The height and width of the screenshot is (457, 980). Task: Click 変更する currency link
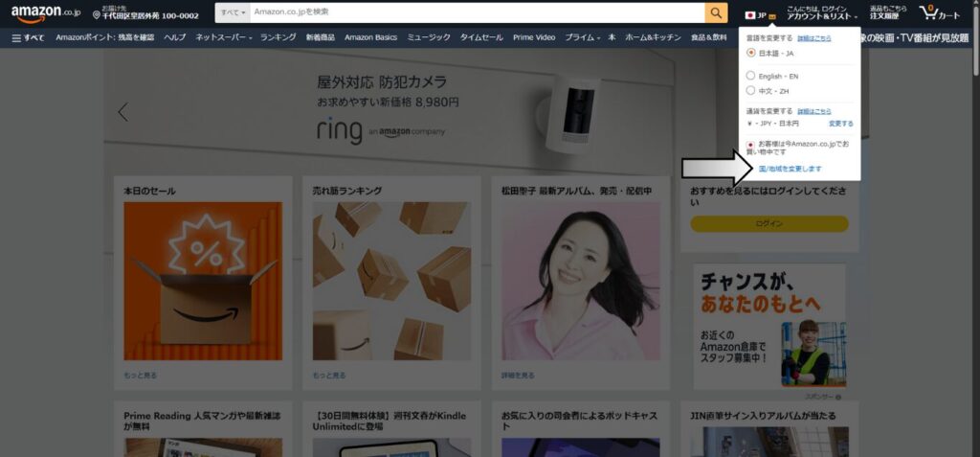click(840, 124)
